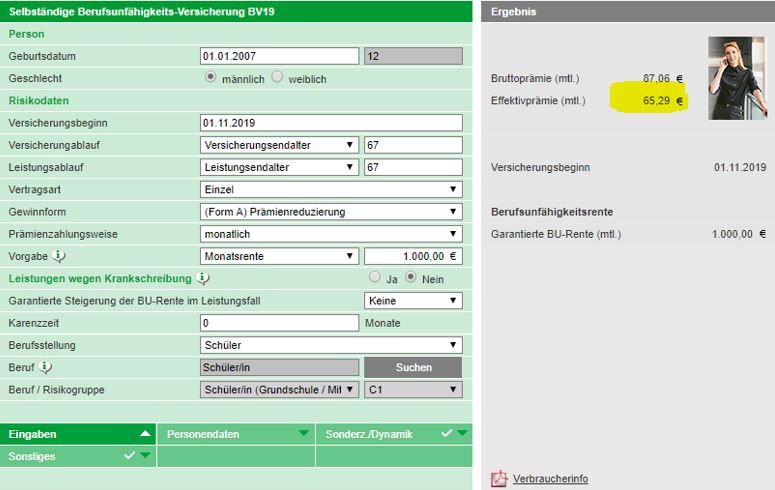This screenshot has width=775, height=490.
Task: Expand the Personendaten tab
Action: pyautogui.click(x=303, y=433)
